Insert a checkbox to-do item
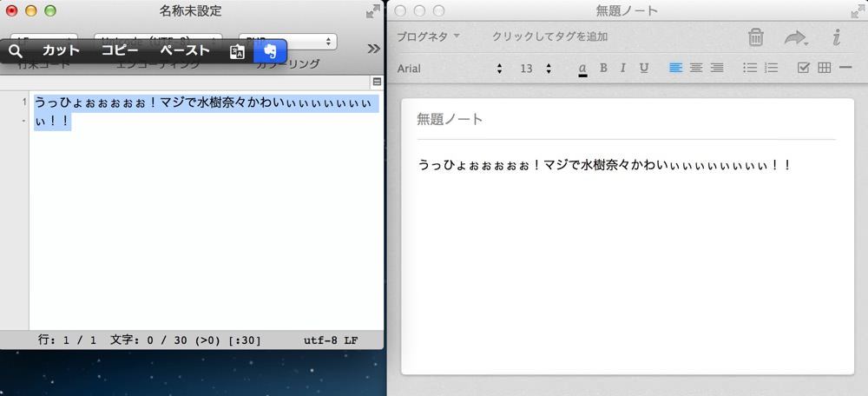868x396 pixels. point(803,68)
